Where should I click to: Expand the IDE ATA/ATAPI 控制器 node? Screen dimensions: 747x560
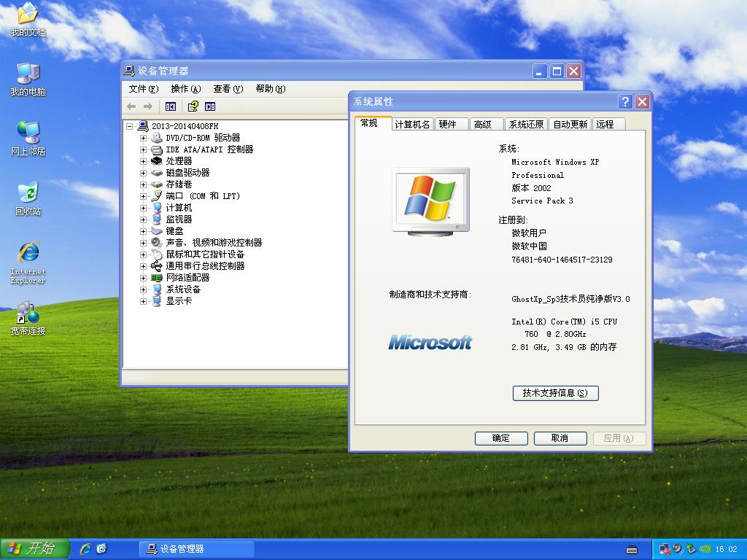tap(144, 149)
